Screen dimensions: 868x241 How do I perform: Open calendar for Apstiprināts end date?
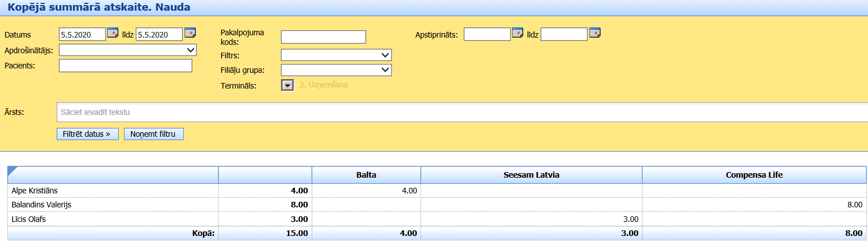594,33
